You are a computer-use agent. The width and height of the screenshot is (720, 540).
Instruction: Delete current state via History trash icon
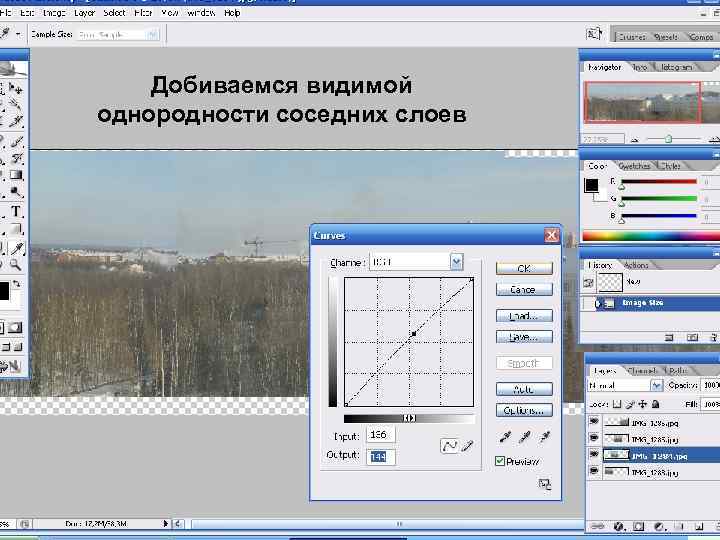click(713, 338)
